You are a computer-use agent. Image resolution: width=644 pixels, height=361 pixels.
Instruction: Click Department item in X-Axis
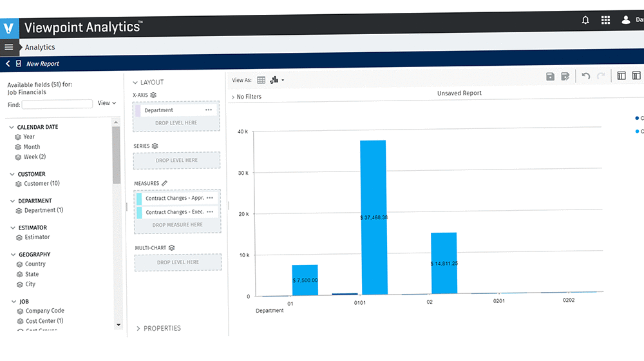(176, 110)
